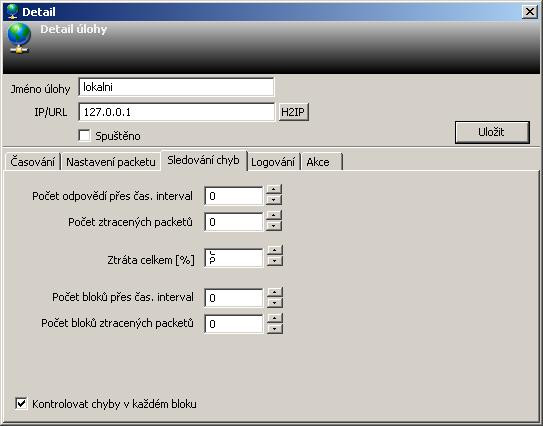Uncheck Kontrolovat chyby v každém bloku

(21, 403)
